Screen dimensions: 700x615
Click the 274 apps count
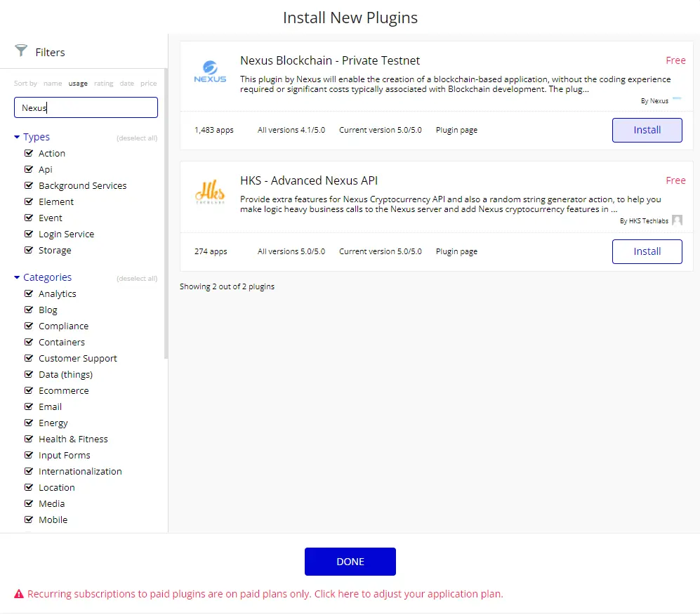[211, 251]
